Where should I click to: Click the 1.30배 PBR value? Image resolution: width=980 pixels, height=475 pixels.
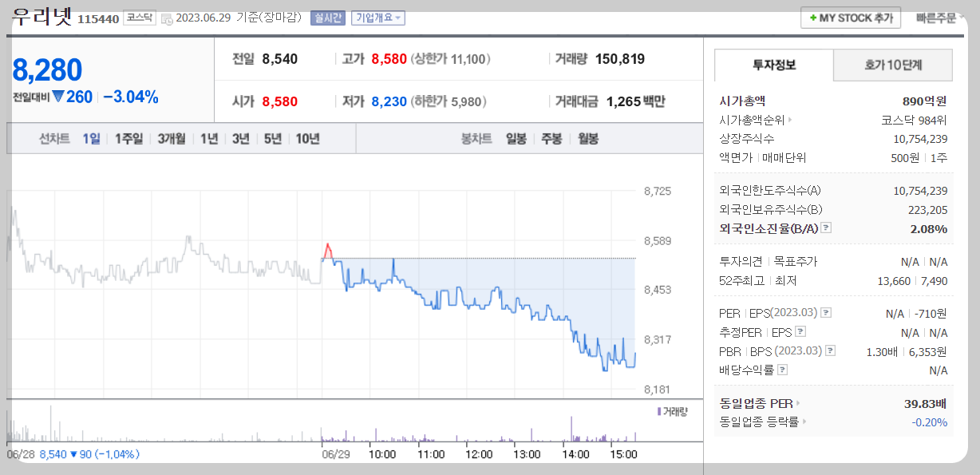(x=883, y=351)
